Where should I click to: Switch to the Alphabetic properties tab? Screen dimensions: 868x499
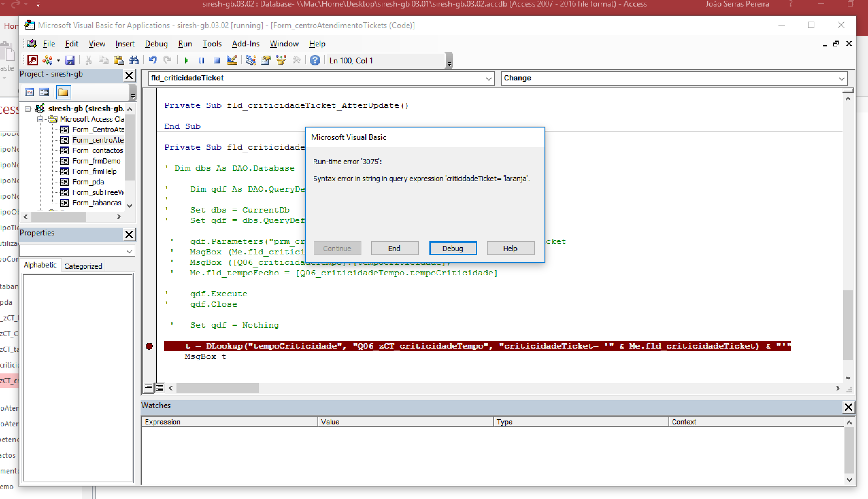click(41, 265)
